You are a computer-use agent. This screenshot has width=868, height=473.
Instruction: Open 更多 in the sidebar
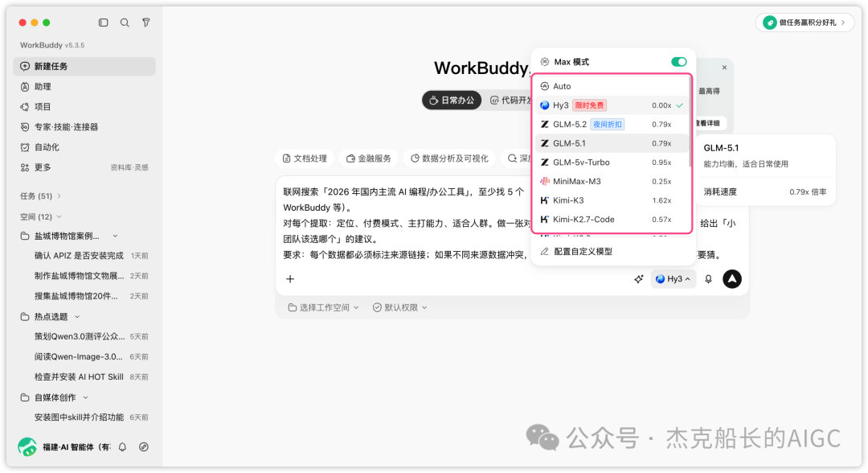[43, 167]
